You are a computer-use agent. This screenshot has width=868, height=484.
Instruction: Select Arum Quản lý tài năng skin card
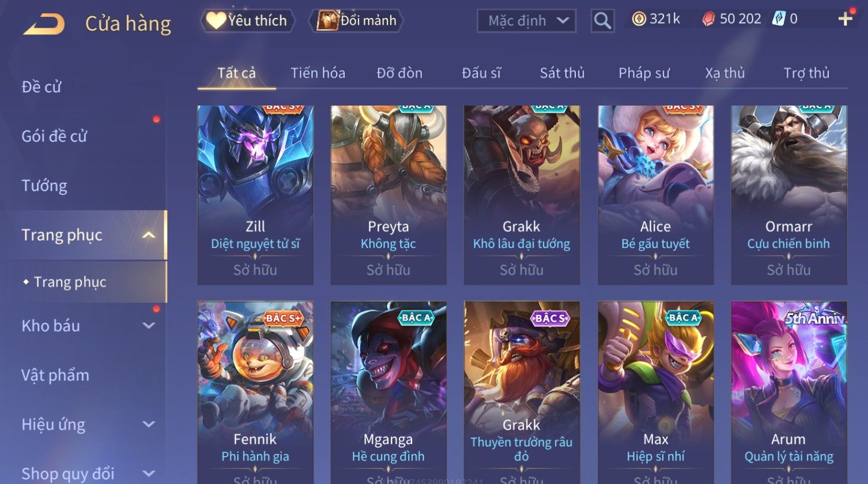click(788, 392)
